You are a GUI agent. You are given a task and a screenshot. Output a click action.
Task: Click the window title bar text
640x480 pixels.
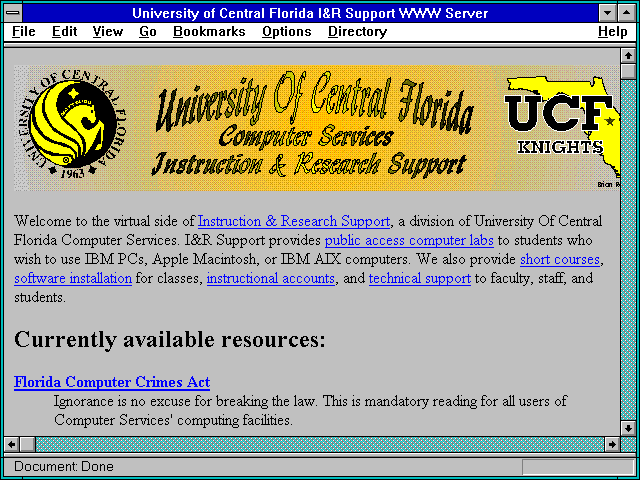(x=310, y=13)
